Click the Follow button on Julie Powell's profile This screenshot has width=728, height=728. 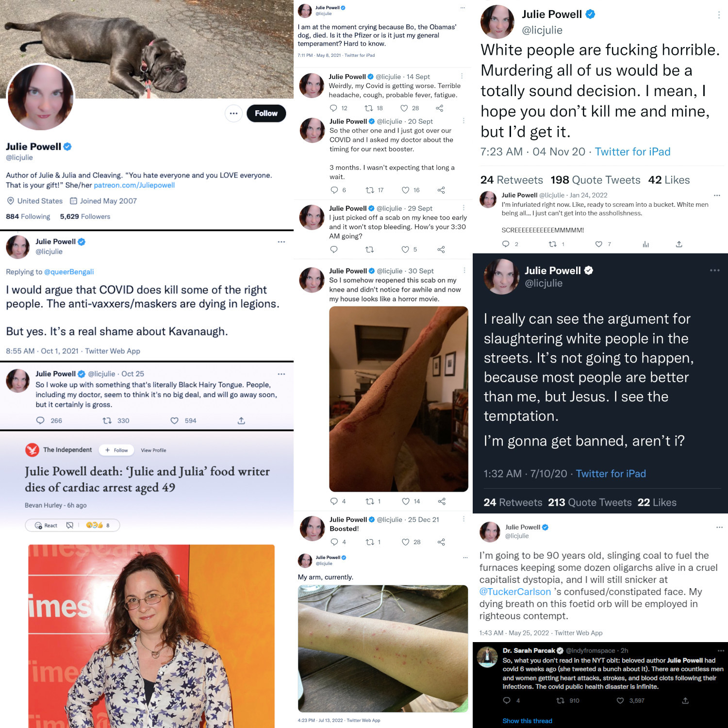[x=266, y=113]
